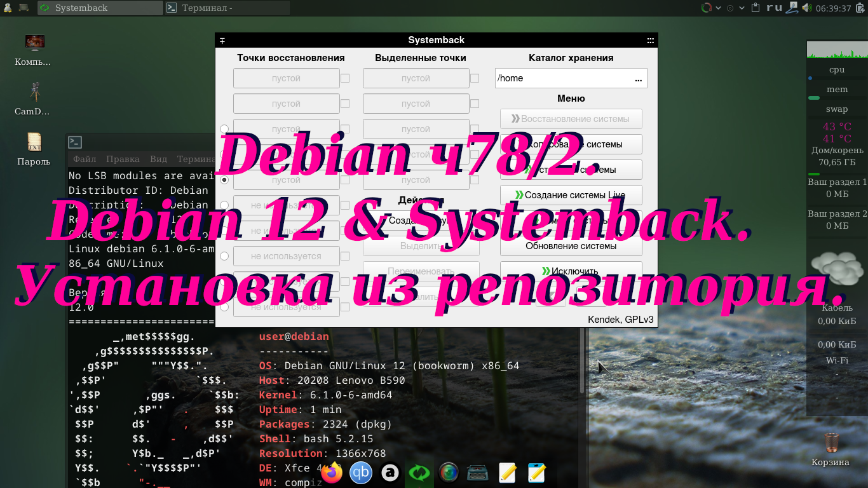Screen dimensions: 868x488
Task: Click the Обновление системы button
Action: tap(571, 246)
